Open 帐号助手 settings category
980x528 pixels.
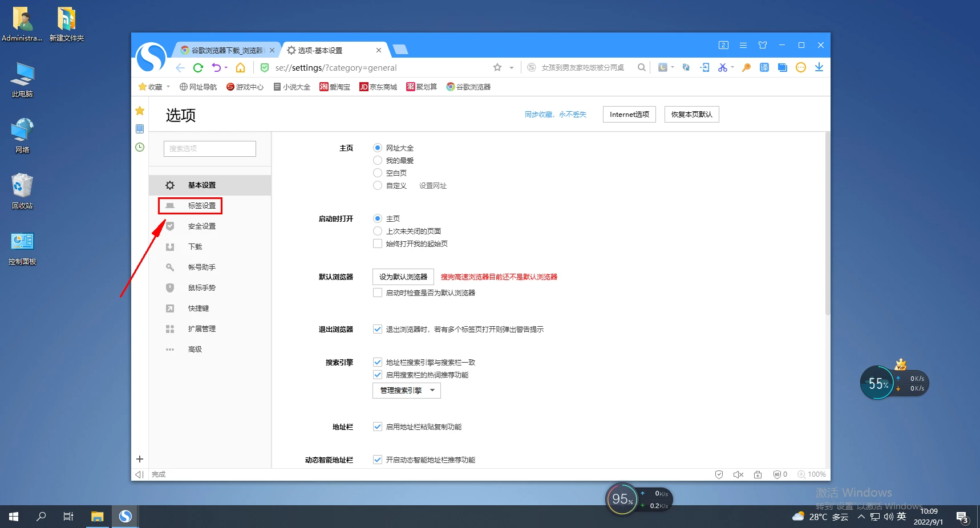[x=202, y=267]
